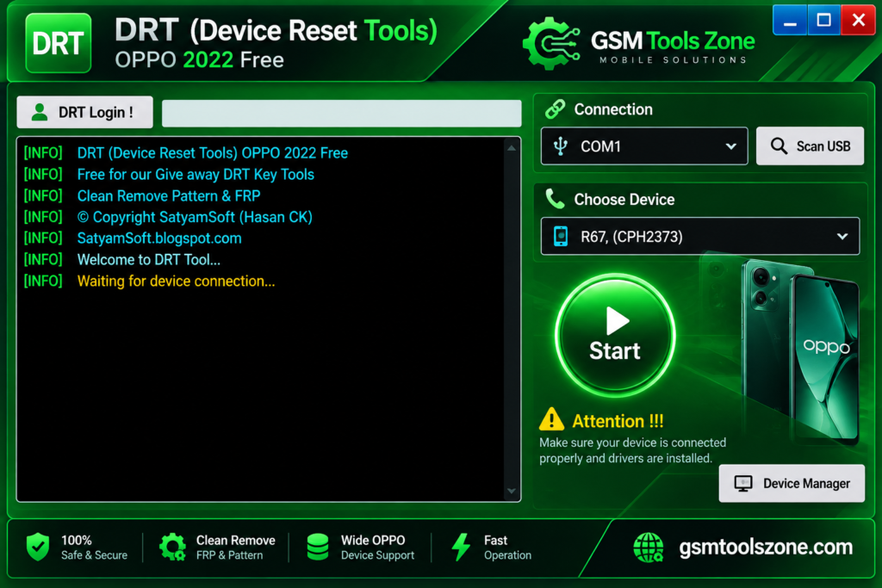The width and height of the screenshot is (882, 588).
Task: Click the play triangle in Start button
Action: [617, 321]
